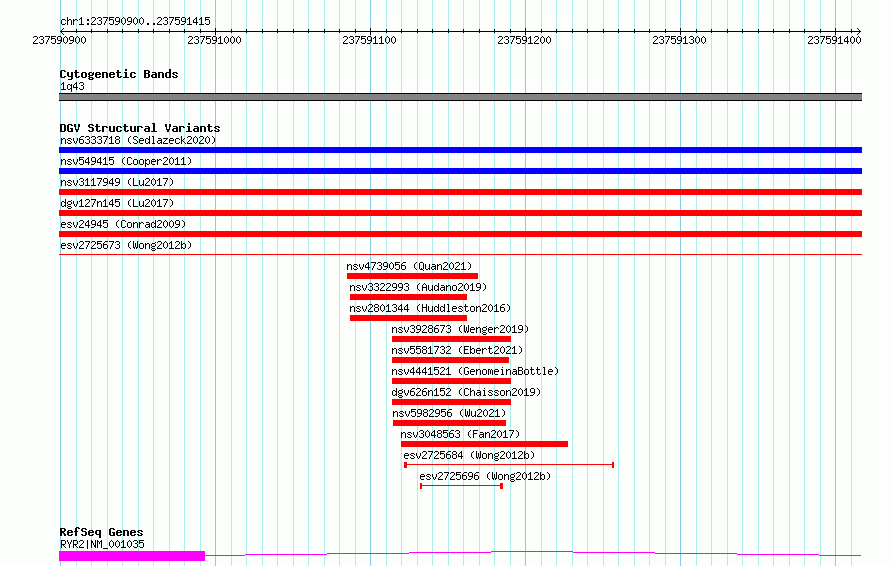Click the DGV Structural Variants track title

tap(140, 128)
